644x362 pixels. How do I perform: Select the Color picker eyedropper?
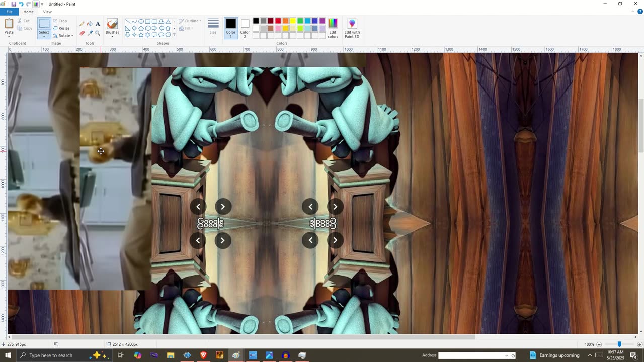tap(90, 33)
